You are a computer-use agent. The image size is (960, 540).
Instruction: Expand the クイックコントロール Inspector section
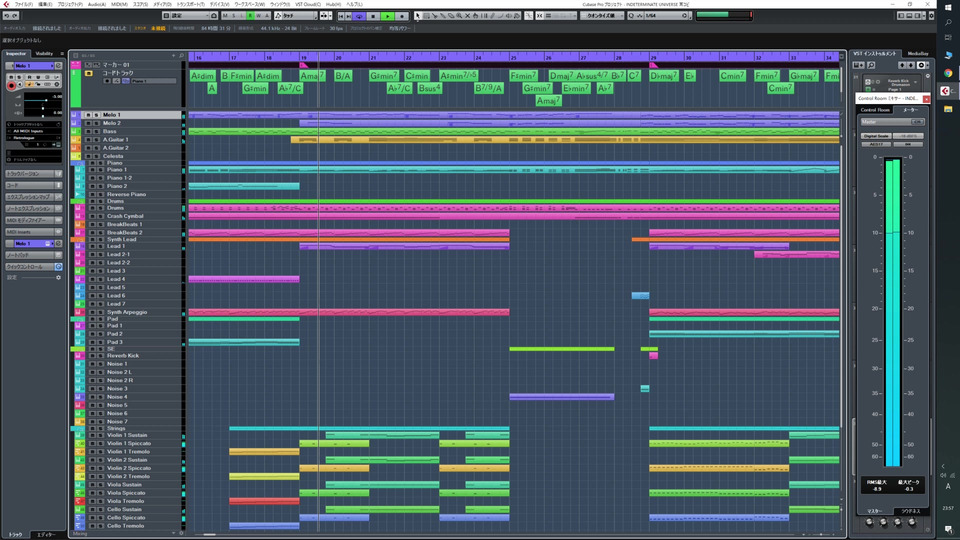[x=33, y=267]
